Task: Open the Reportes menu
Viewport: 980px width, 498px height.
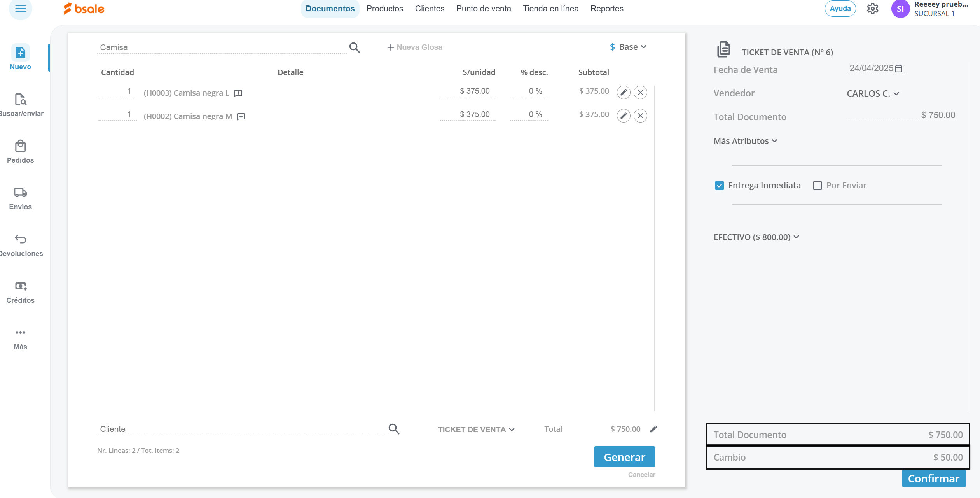Action: (x=606, y=9)
